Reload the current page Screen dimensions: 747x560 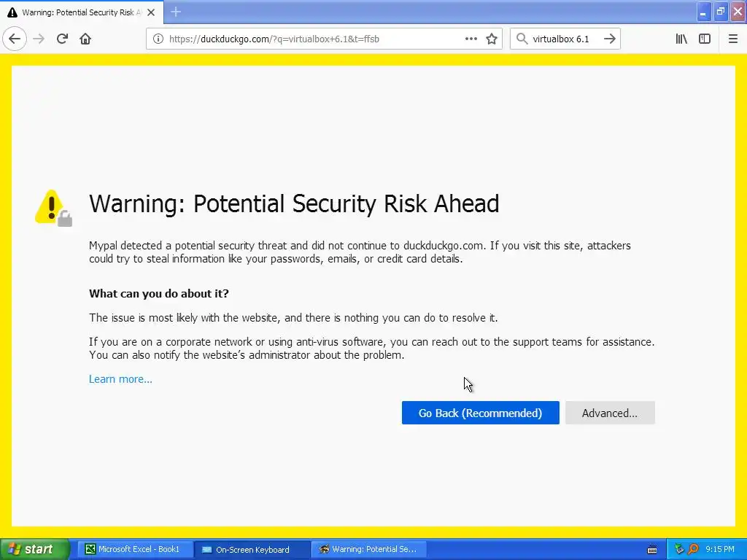click(x=62, y=39)
